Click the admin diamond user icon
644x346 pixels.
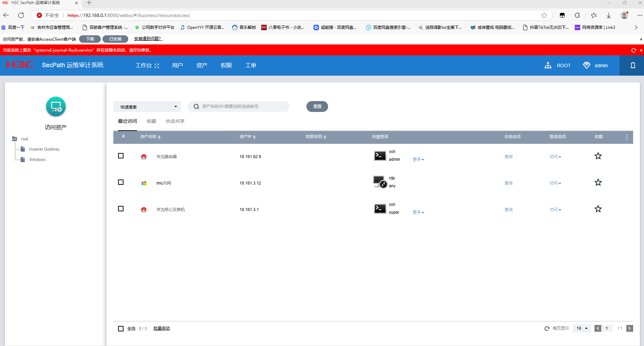pyautogui.click(x=586, y=65)
